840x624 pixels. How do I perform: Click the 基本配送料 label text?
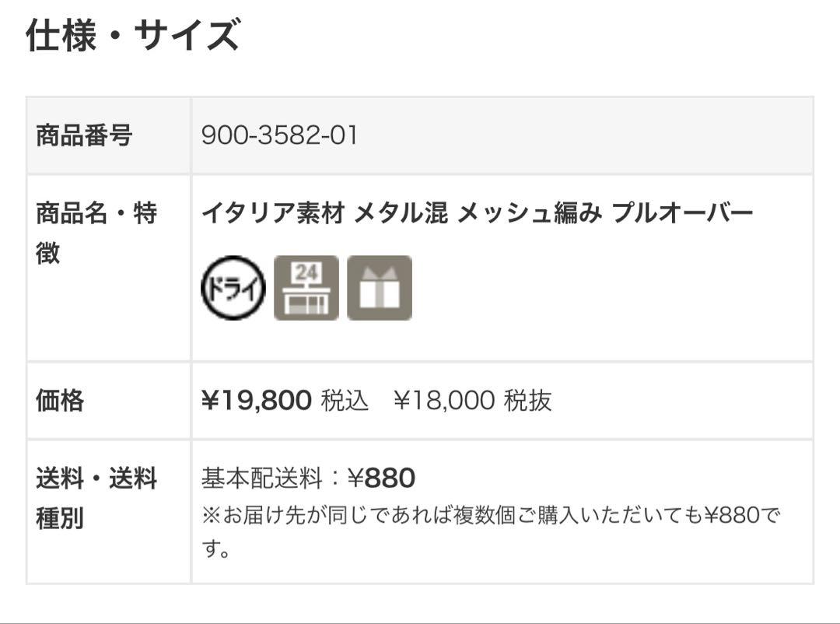click(261, 479)
